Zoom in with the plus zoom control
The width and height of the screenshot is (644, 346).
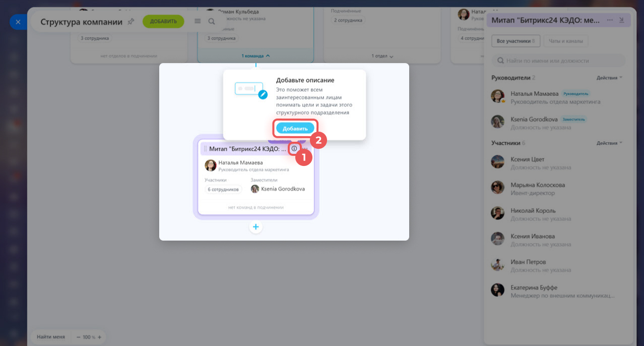(x=99, y=337)
